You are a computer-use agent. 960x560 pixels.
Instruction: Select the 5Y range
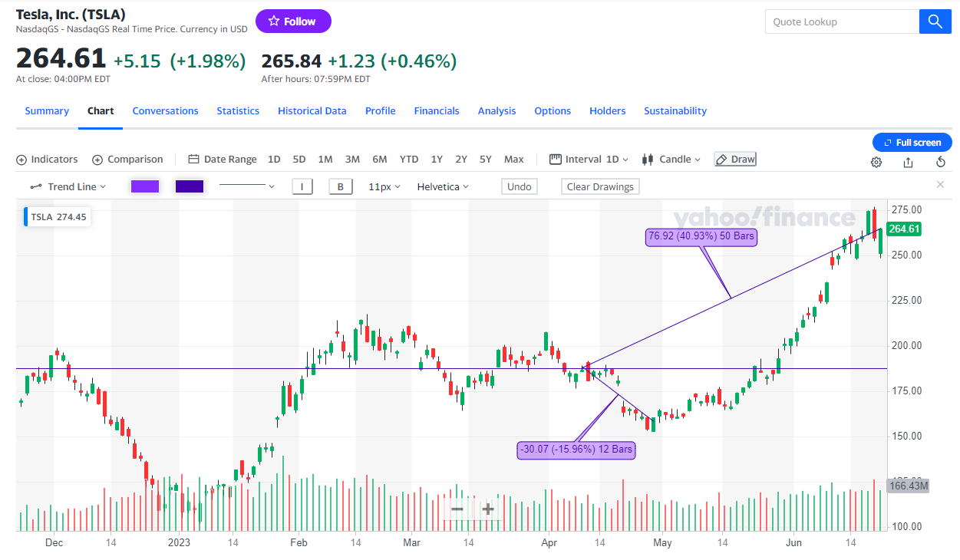[486, 160]
